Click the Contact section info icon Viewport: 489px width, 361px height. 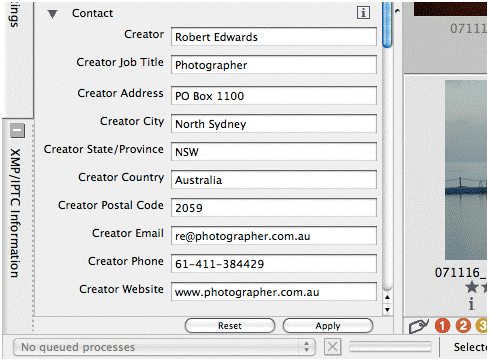tap(363, 13)
